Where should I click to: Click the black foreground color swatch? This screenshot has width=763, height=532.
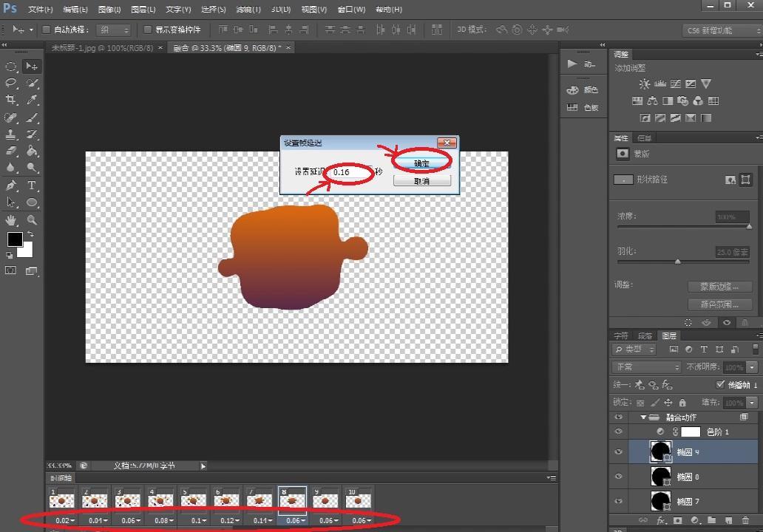pyautogui.click(x=15, y=239)
